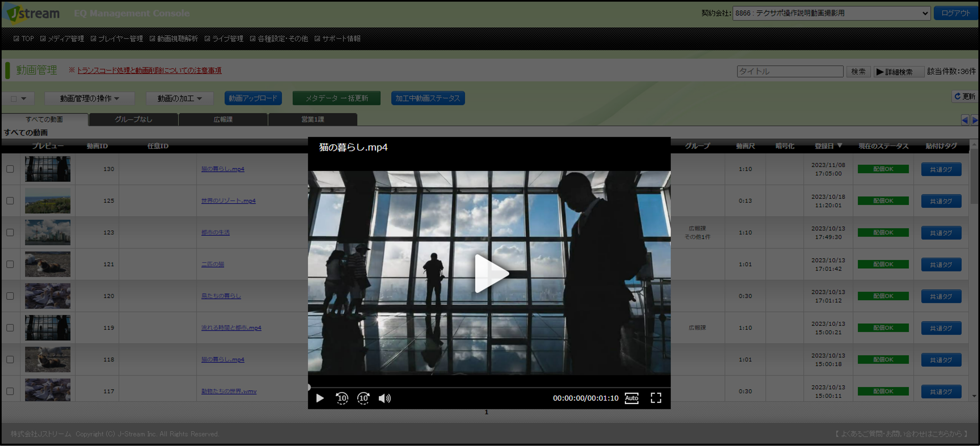Check the box for video ID 121
The width and height of the screenshot is (980, 446).
10,264
